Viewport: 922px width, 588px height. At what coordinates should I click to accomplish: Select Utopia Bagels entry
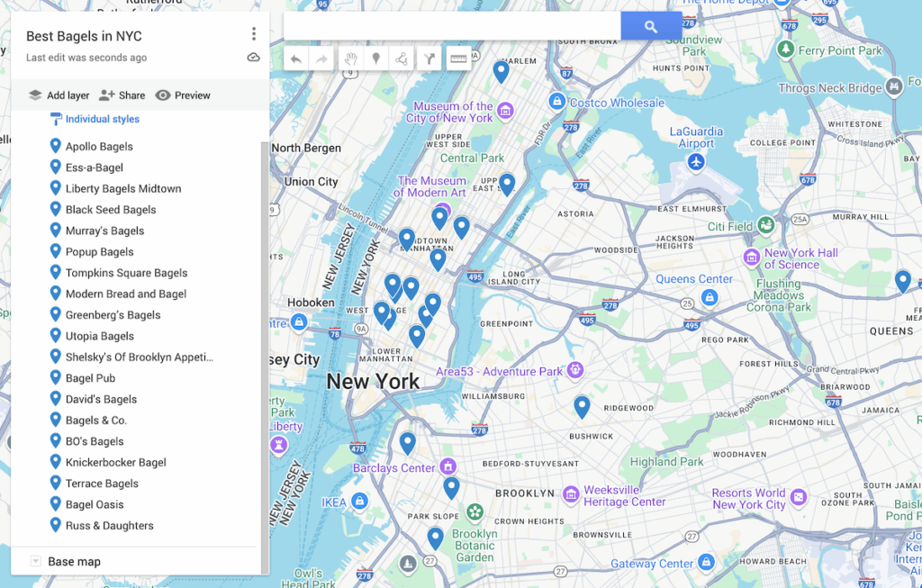point(99,337)
